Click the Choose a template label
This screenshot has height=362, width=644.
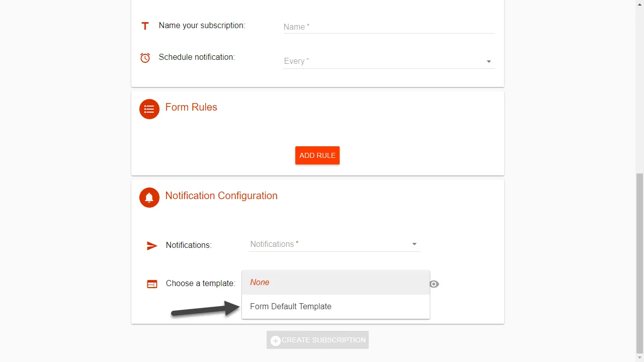(x=201, y=284)
